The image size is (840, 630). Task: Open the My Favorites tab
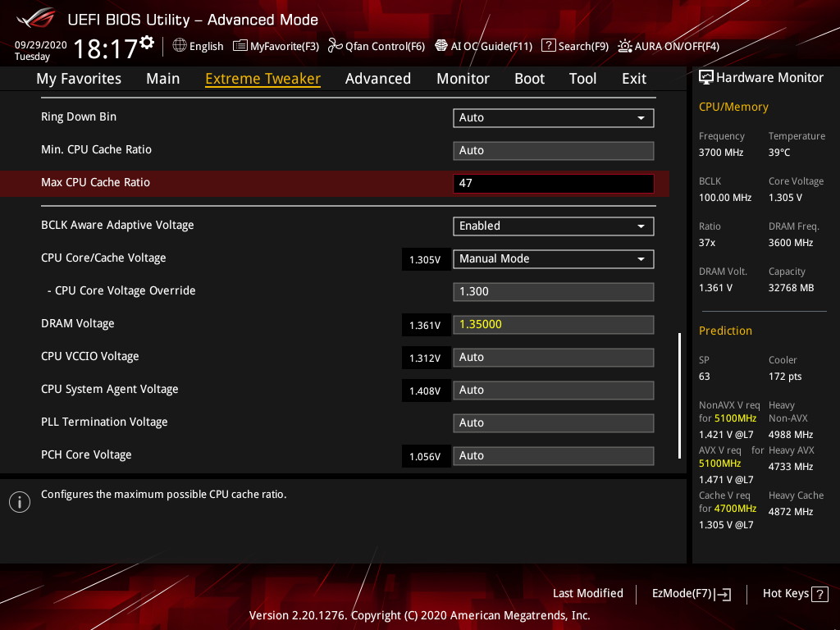[x=79, y=79]
